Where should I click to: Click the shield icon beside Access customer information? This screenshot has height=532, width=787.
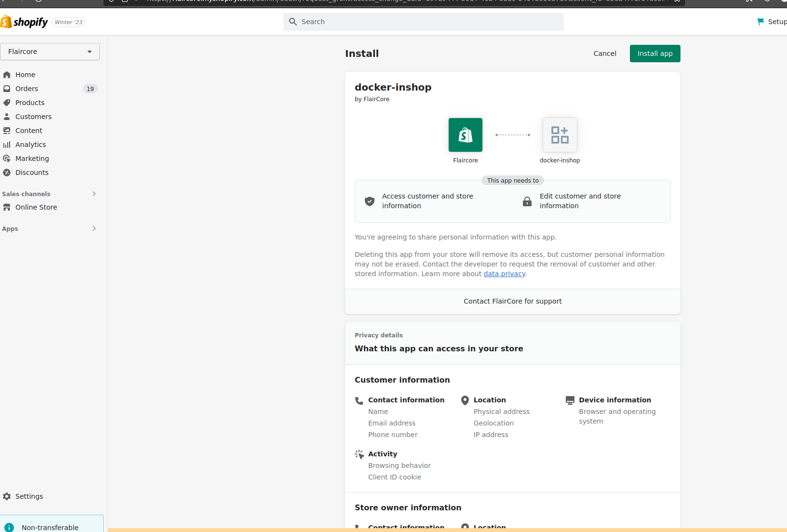(x=370, y=201)
